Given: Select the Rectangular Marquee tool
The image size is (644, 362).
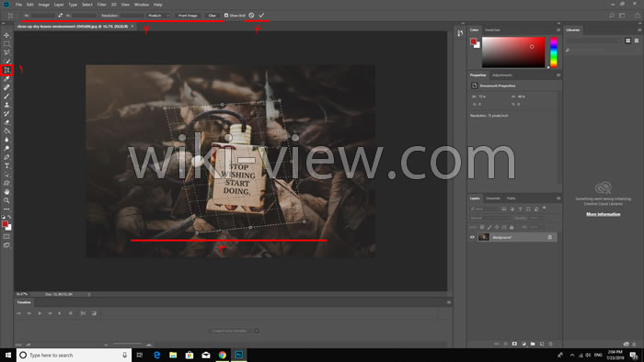Looking at the screenshot, I should [6, 44].
